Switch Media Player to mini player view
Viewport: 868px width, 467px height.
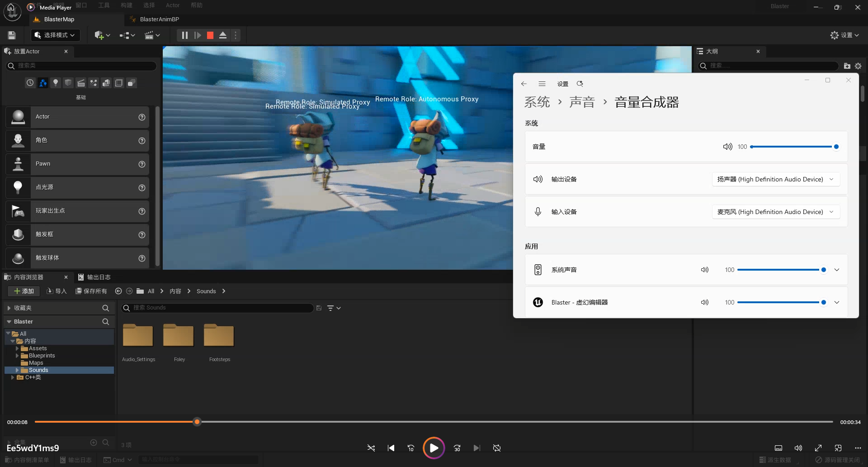tap(838, 448)
